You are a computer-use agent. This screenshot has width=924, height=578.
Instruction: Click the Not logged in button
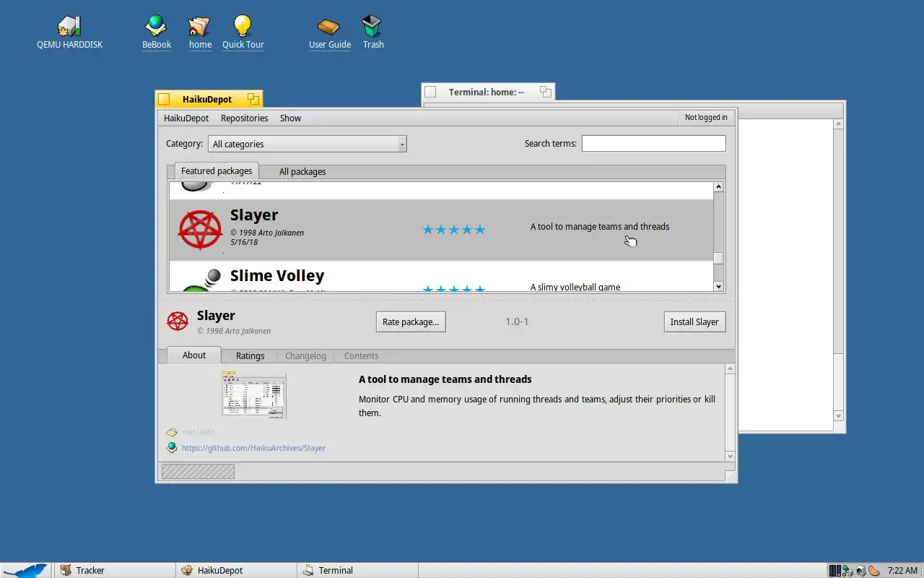(706, 117)
